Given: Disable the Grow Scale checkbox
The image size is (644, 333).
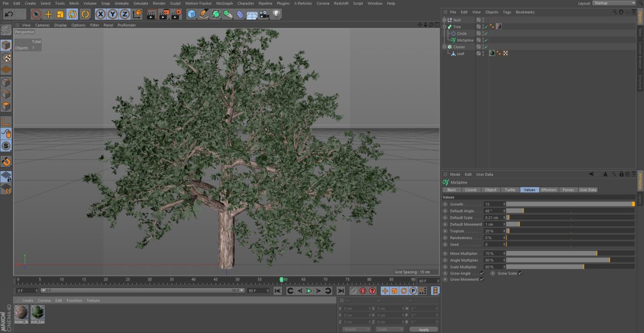Looking at the screenshot, I should coord(520,273).
